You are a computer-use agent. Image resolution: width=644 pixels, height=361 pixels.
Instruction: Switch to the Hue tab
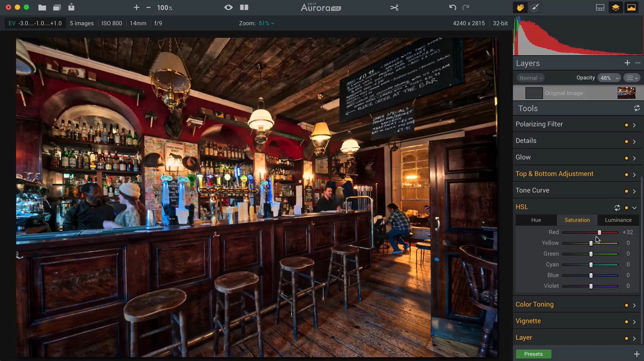pos(536,220)
